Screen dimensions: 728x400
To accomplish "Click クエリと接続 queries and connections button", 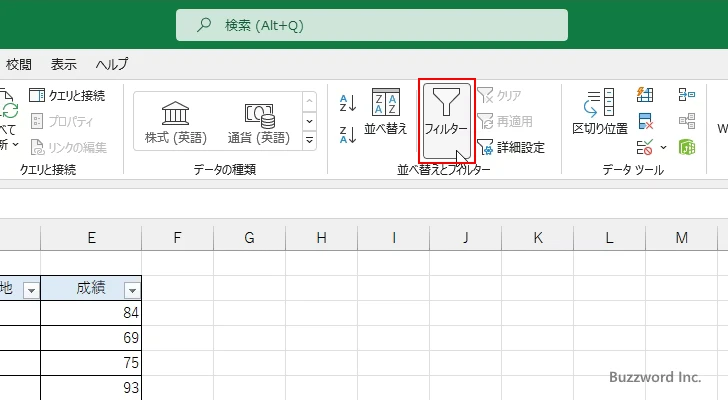I will [67, 96].
